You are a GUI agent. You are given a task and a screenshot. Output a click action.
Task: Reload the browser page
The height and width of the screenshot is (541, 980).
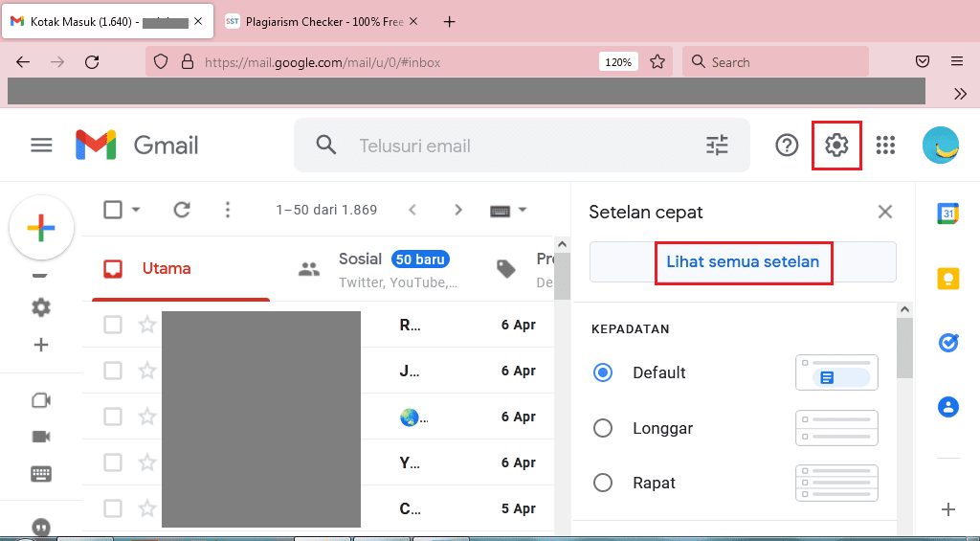[x=92, y=62]
